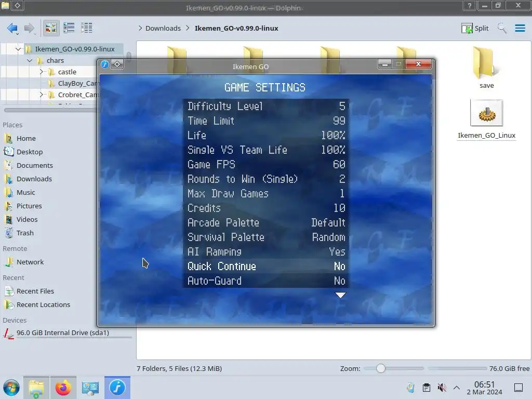This screenshot has width=532, height=399.
Task: Select the Ikemen_GO_Linux executable file
Action: (486, 119)
